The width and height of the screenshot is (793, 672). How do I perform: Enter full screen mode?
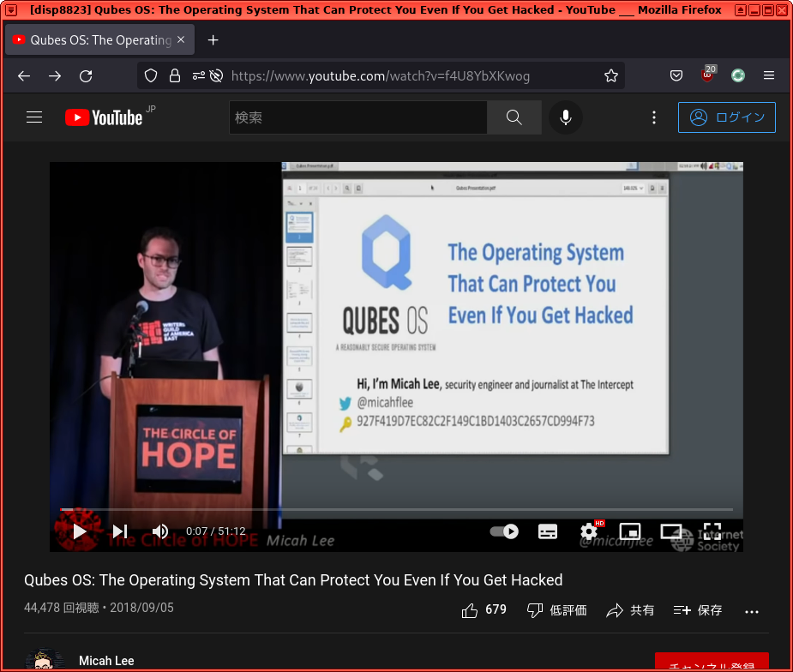point(712,531)
